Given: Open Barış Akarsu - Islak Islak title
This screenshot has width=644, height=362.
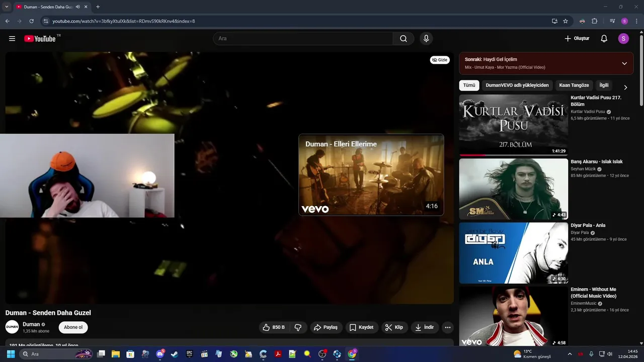Looking at the screenshot, I should pos(597,162).
